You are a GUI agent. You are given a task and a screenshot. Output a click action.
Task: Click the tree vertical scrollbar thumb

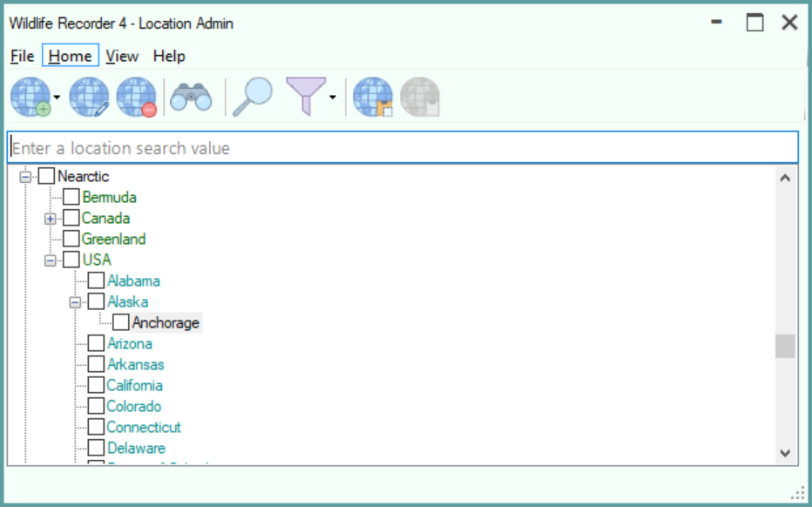[785, 346]
